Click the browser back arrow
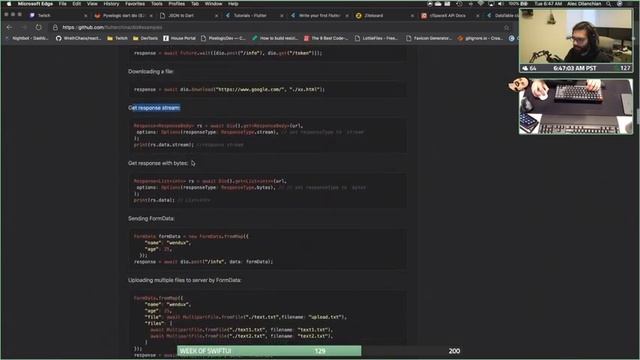 tap(9, 27)
